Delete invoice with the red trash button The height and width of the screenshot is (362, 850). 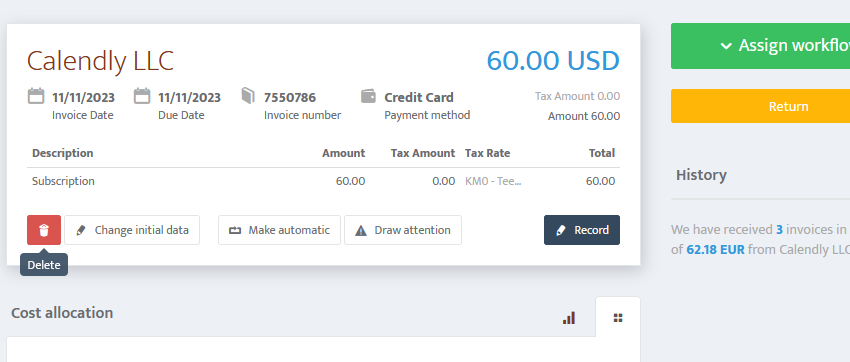point(44,230)
